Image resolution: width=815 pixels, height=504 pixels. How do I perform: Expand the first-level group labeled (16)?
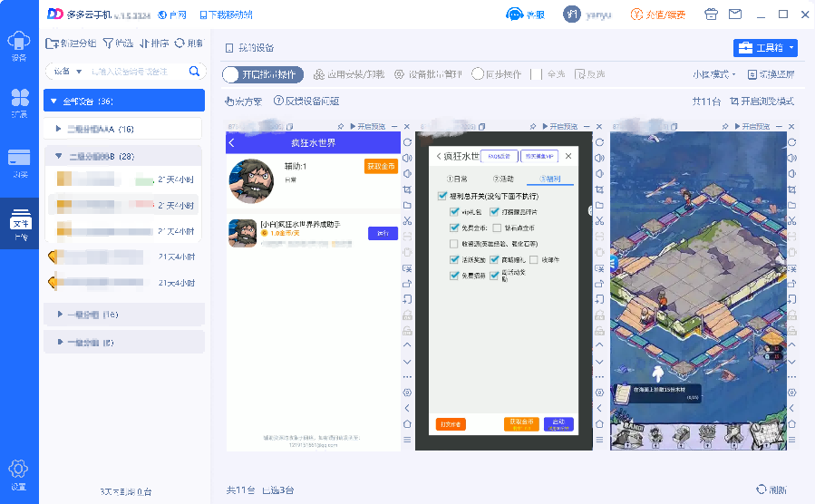pos(60,315)
